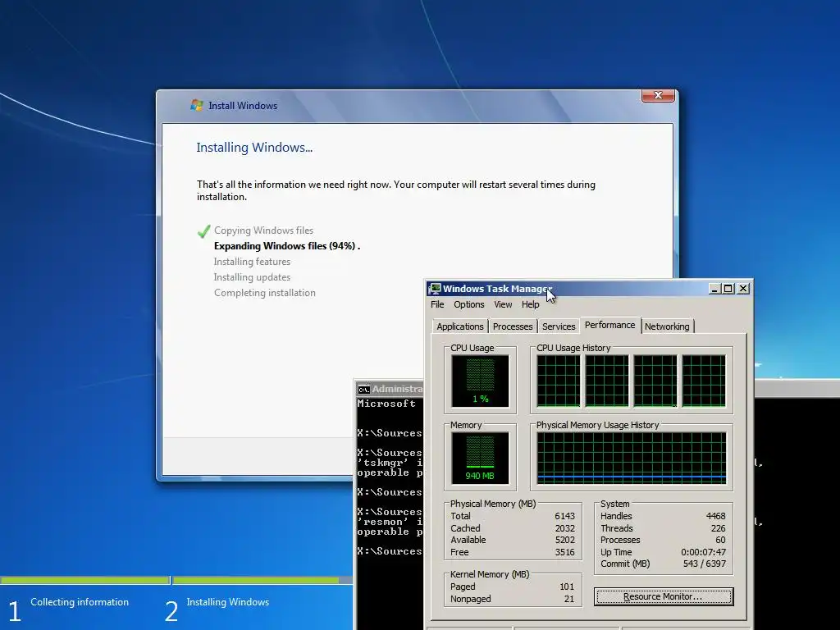Close the Windows Task Manager window
The width and height of the screenshot is (840, 630).
coord(743,289)
